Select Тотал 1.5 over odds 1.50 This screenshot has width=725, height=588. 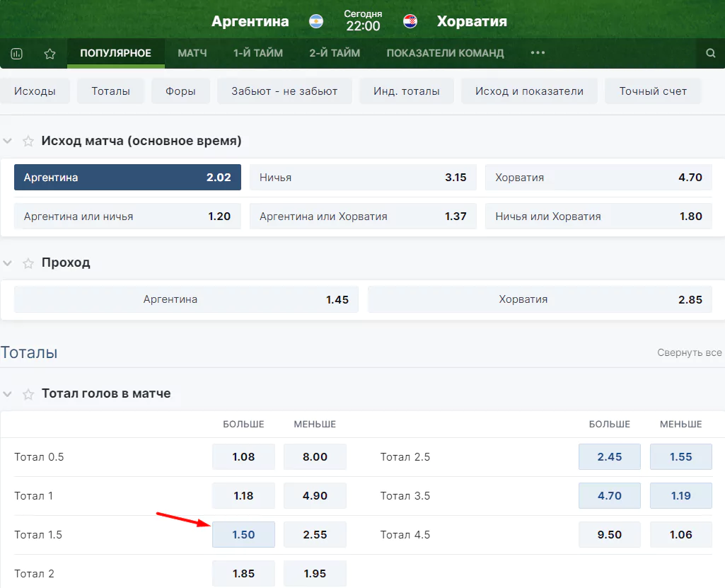(x=243, y=534)
